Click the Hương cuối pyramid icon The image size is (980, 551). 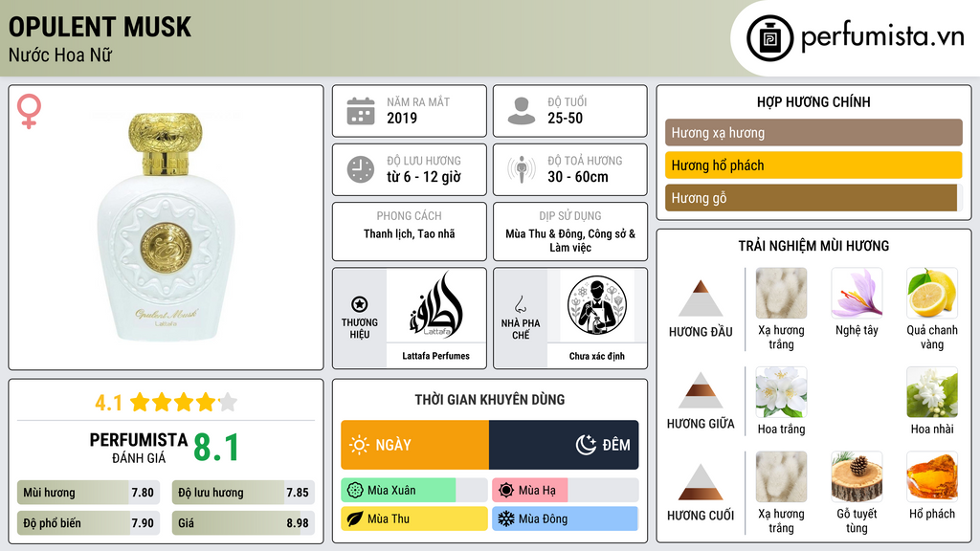coord(700,482)
